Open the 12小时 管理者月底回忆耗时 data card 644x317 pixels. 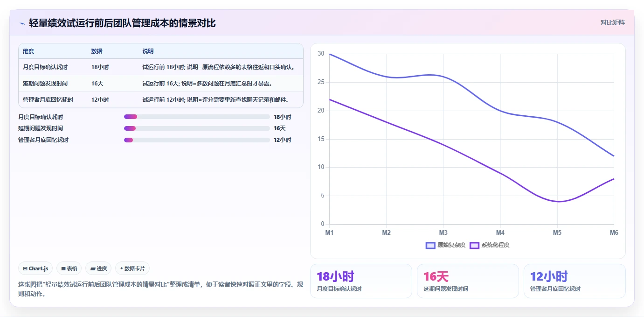click(x=575, y=281)
